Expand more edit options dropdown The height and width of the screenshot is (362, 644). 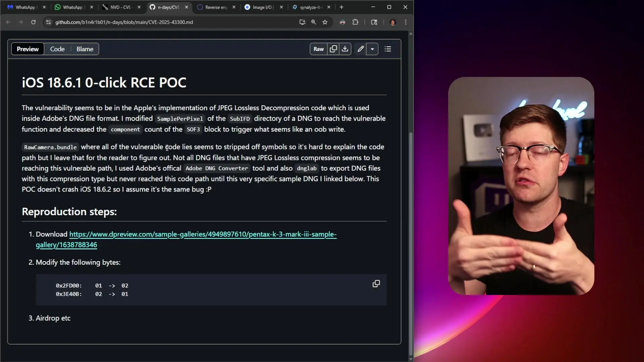pos(372,49)
